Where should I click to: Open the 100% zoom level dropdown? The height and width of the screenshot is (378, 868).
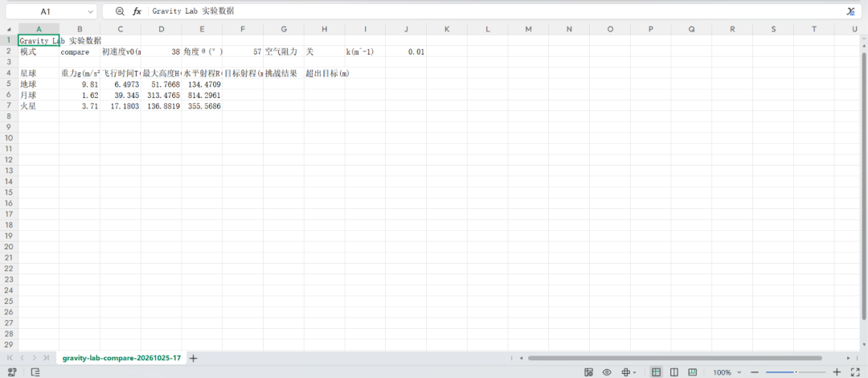pos(727,372)
